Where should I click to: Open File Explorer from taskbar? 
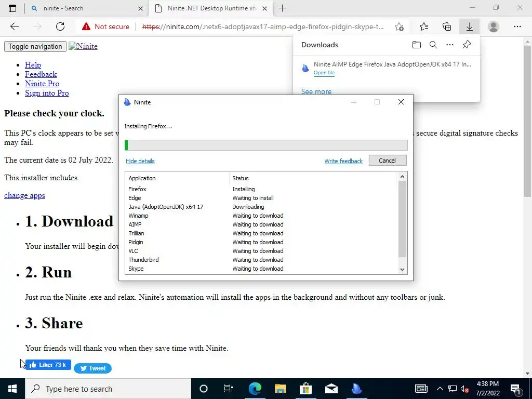pyautogui.click(x=280, y=389)
